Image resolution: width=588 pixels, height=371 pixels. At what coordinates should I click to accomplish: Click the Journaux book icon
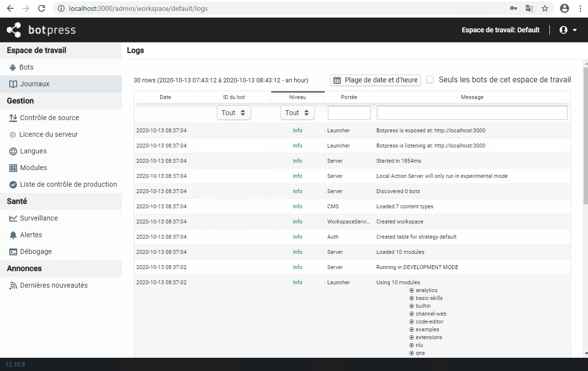tap(13, 84)
